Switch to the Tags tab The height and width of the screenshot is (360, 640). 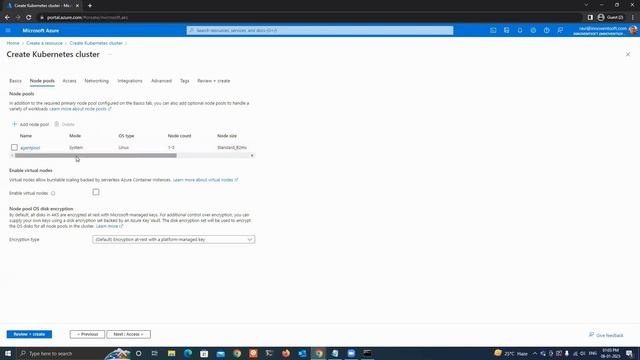click(x=184, y=81)
